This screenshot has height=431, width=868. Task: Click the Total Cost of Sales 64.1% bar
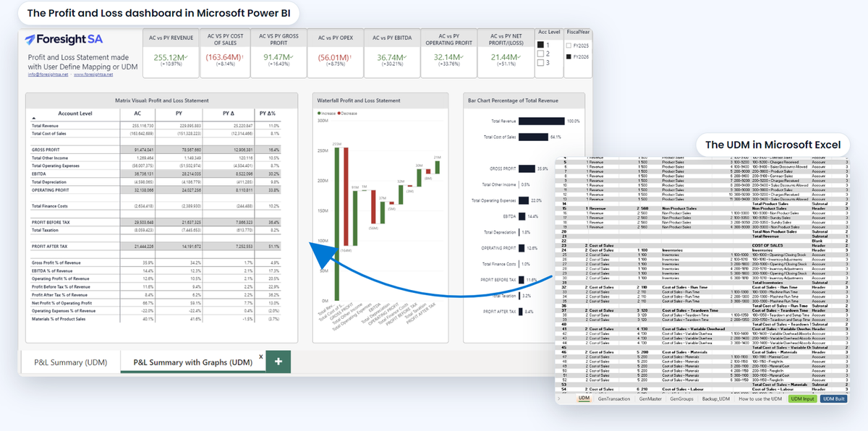533,137
